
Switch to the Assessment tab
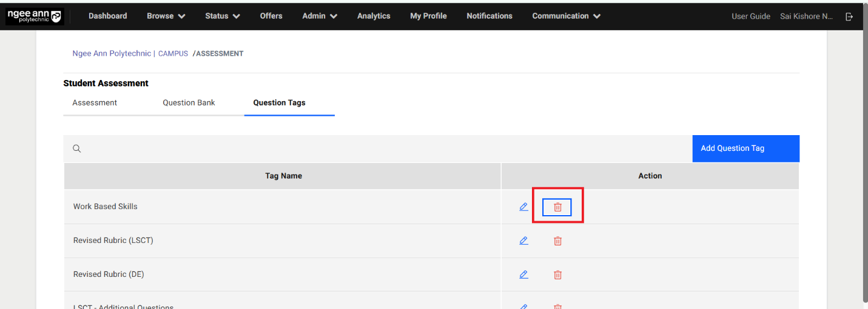tap(95, 103)
